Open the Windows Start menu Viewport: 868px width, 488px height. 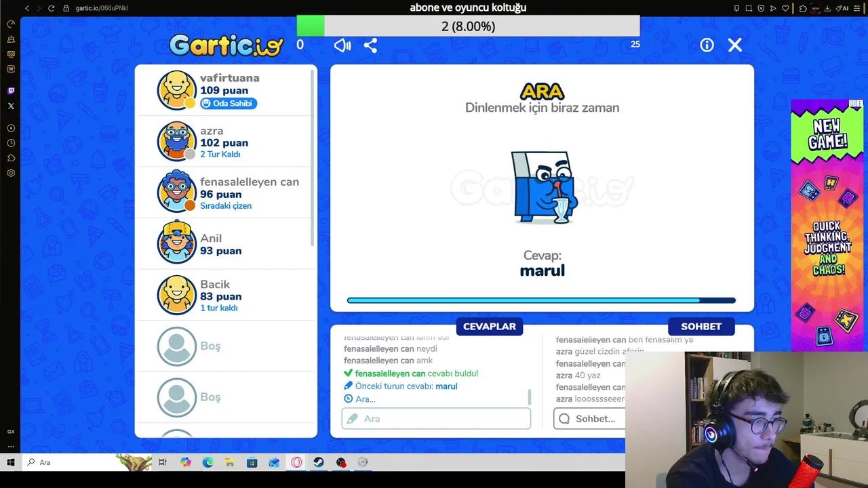11,462
